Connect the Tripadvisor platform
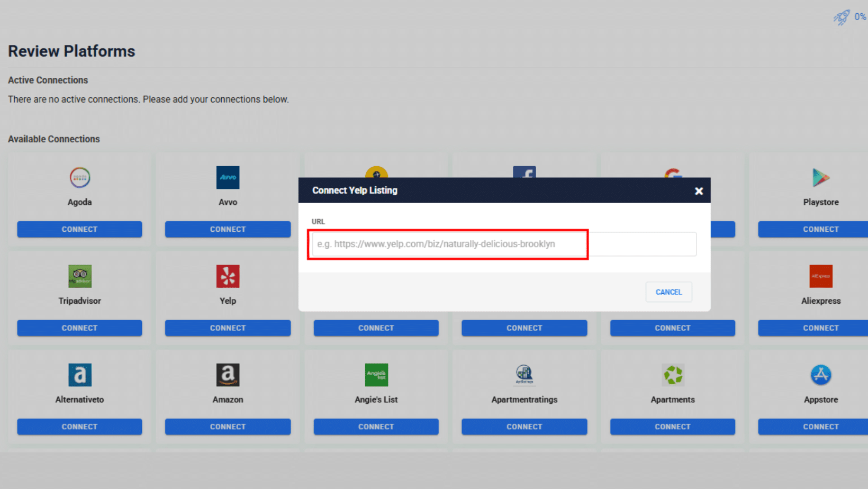 tap(79, 328)
